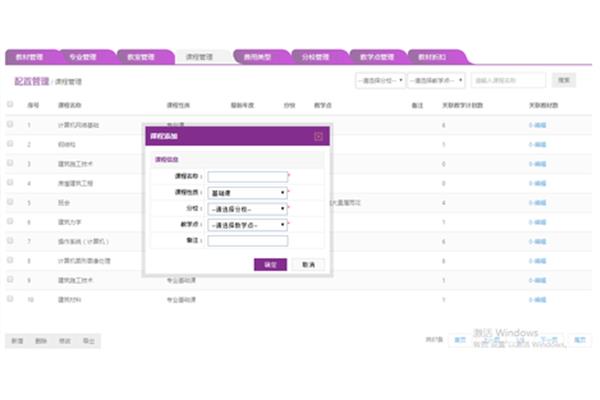Click the 配置管理 breadcrumb heading
This screenshot has height=400, width=600.
[32, 81]
